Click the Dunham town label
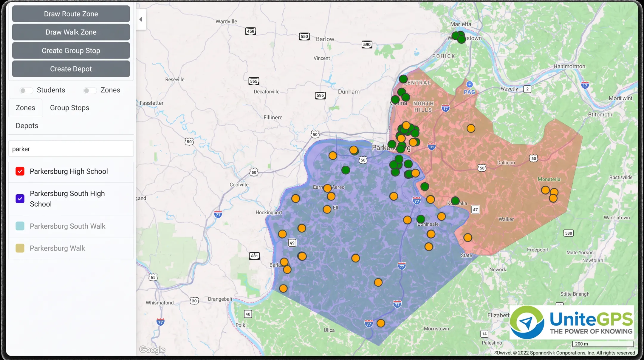Viewport: 644px width, 360px height. [x=349, y=92]
